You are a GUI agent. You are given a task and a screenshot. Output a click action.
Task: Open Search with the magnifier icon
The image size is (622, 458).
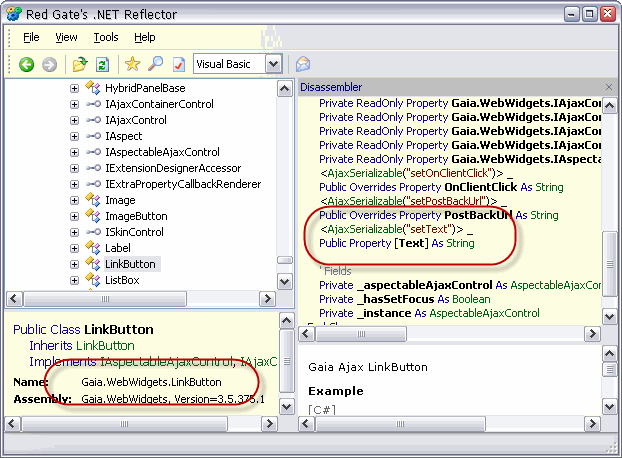pos(155,64)
